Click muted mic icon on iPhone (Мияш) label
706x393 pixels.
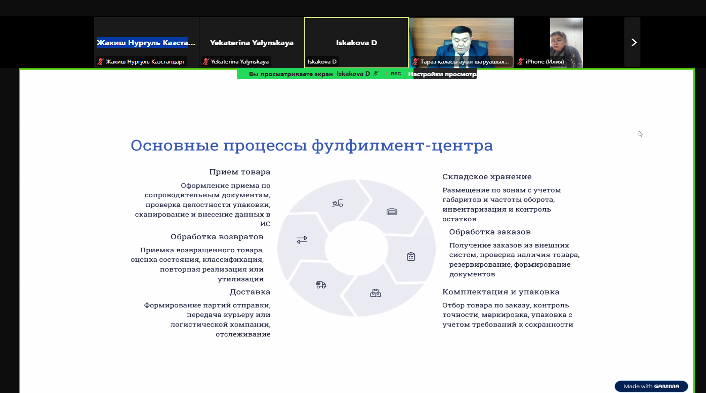(x=521, y=62)
